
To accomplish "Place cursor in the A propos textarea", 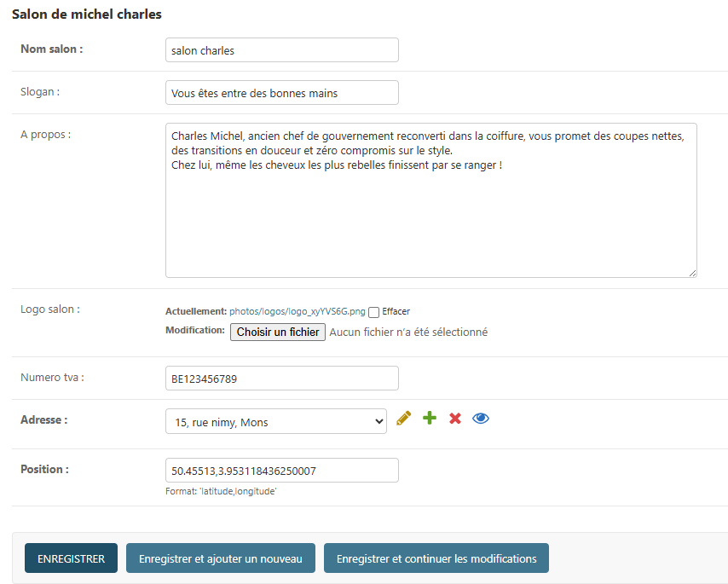I will pos(430,213).
